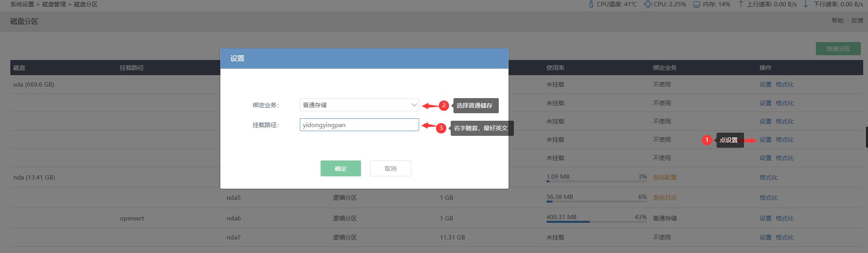868x253 pixels.
Task: Click 格式化 in the 系统配置 row
Action: (x=769, y=178)
